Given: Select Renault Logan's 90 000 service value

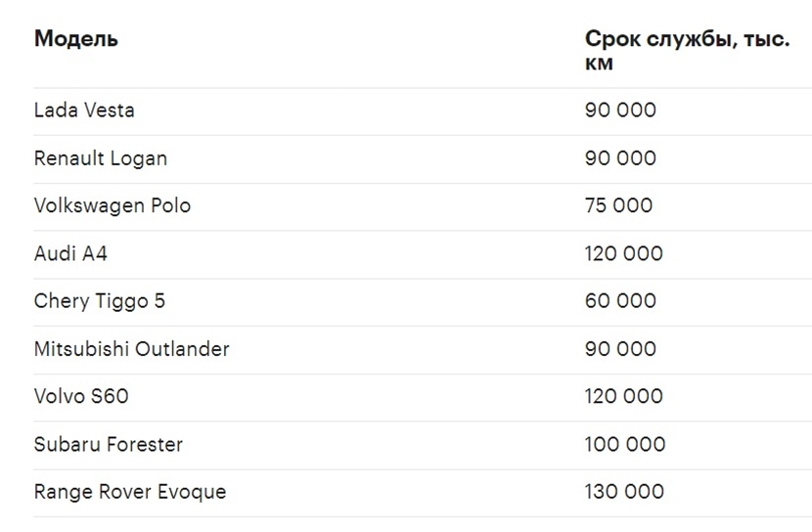Looking at the screenshot, I should [620, 158].
